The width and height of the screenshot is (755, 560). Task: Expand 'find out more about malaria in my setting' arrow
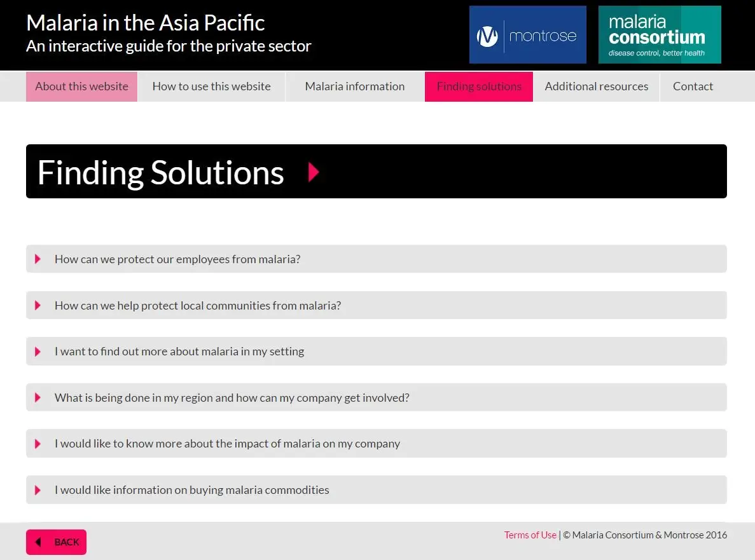pyautogui.click(x=38, y=352)
